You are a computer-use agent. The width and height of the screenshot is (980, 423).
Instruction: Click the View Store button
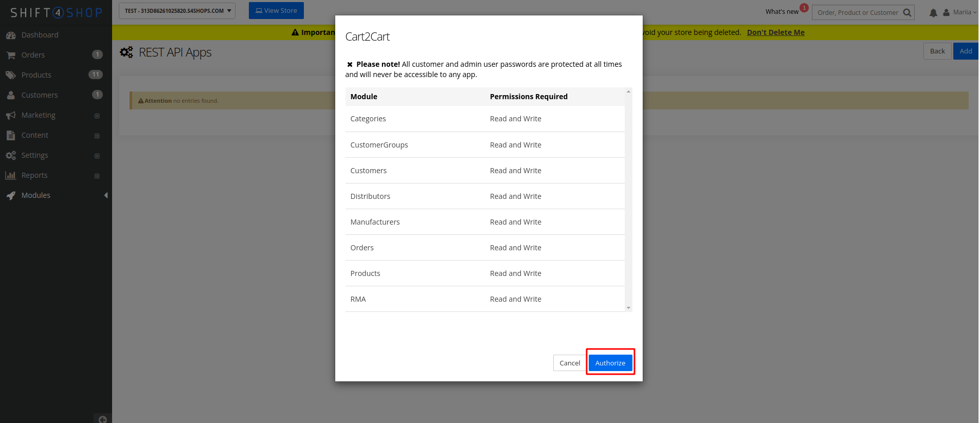276,11
